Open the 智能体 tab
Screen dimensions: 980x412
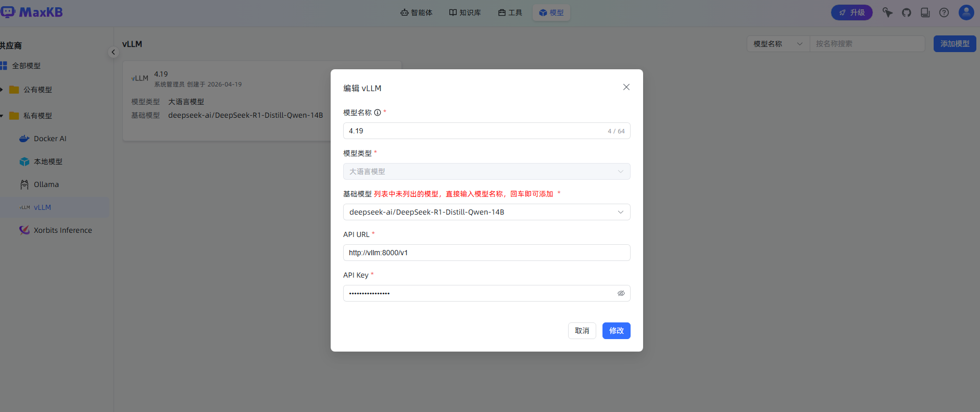pyautogui.click(x=416, y=13)
